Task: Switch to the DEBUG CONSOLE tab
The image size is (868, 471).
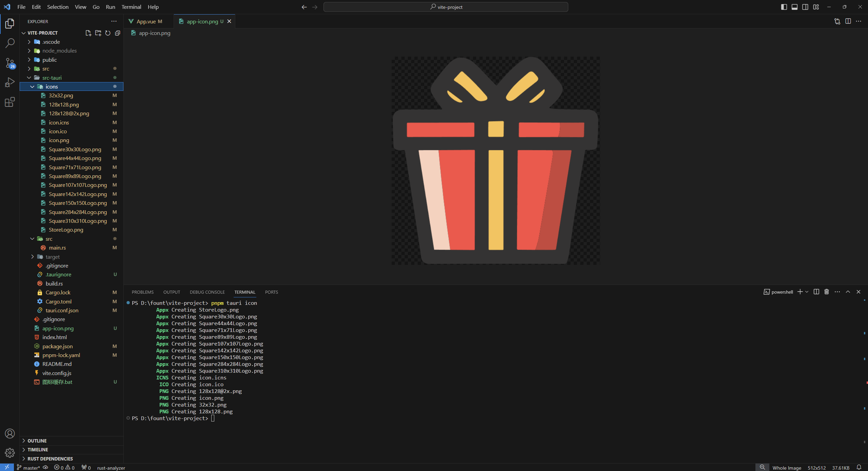Action: click(207, 292)
